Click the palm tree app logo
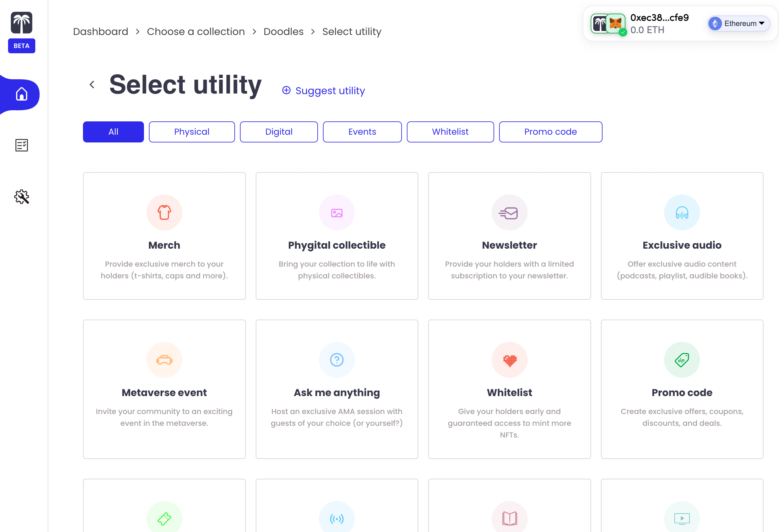 click(21, 23)
